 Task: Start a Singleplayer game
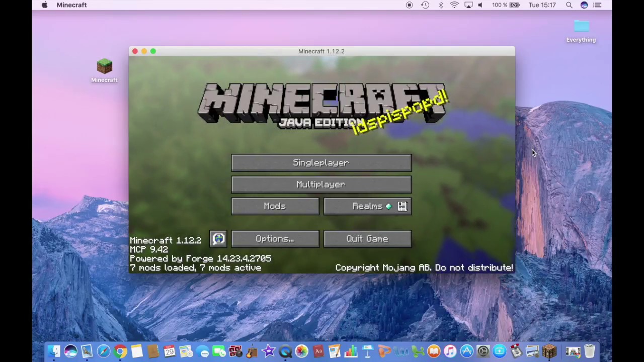(321, 163)
